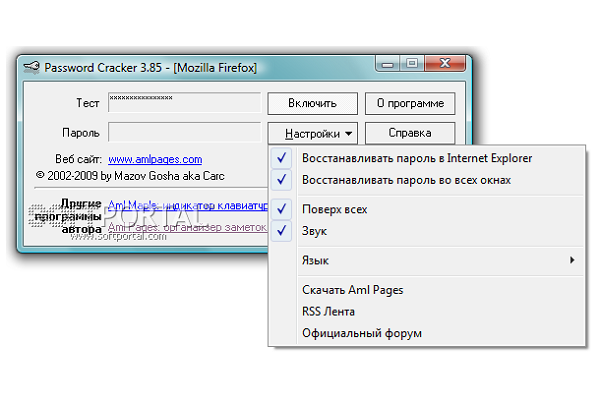This screenshot has height=402, width=600.
Task: Click inside the Тест input field
Action: 184,103
